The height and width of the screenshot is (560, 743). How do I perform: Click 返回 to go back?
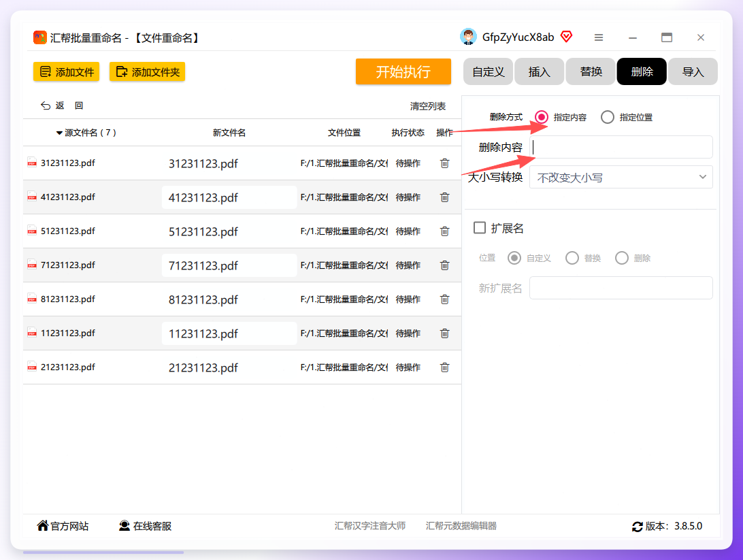[x=62, y=105]
